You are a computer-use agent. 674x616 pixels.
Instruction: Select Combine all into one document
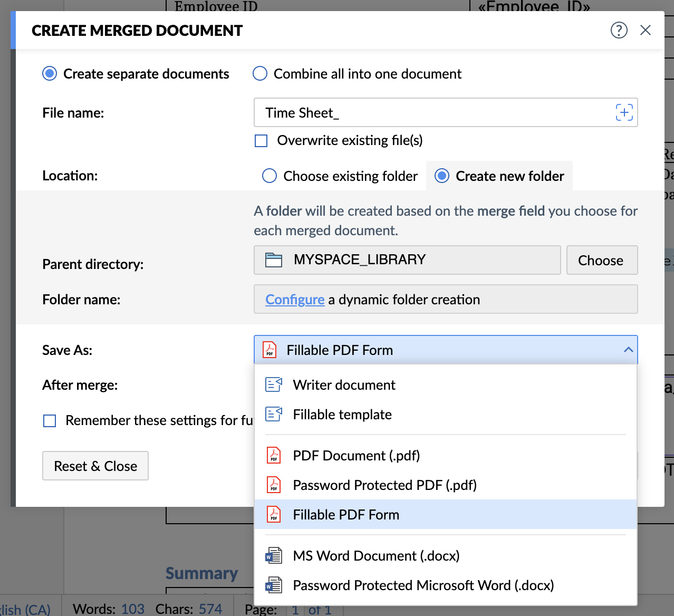(260, 74)
